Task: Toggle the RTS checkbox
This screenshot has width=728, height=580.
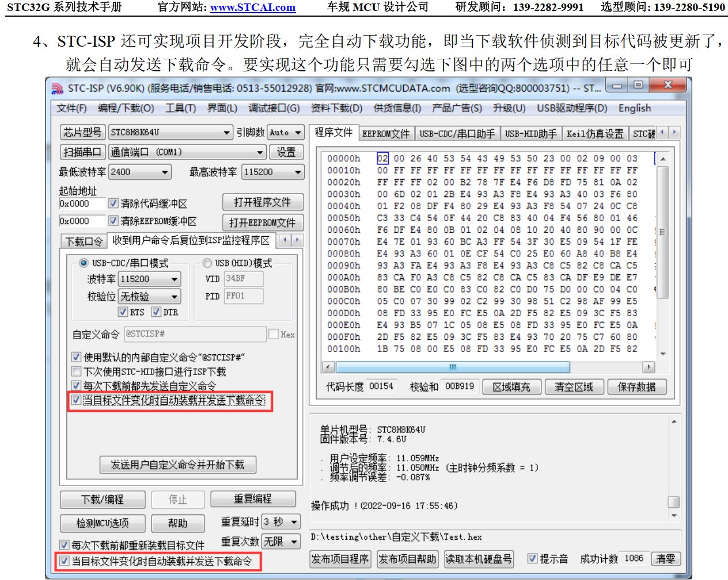Action: tap(123, 312)
